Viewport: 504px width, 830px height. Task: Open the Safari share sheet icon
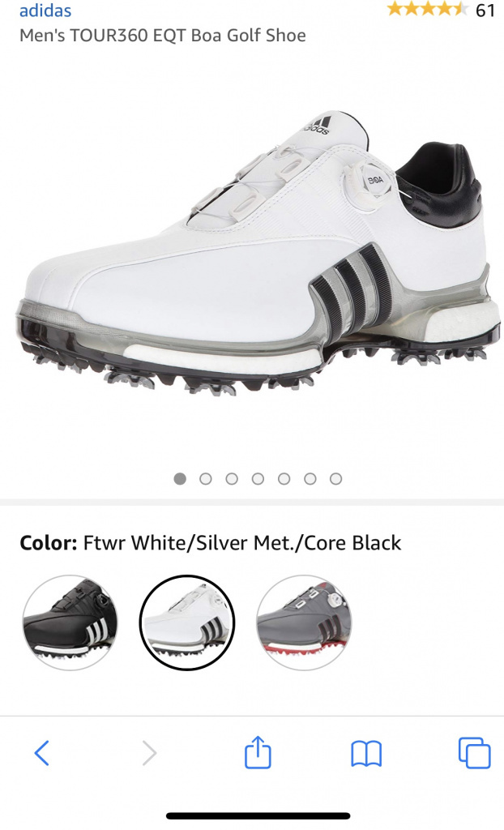click(258, 751)
